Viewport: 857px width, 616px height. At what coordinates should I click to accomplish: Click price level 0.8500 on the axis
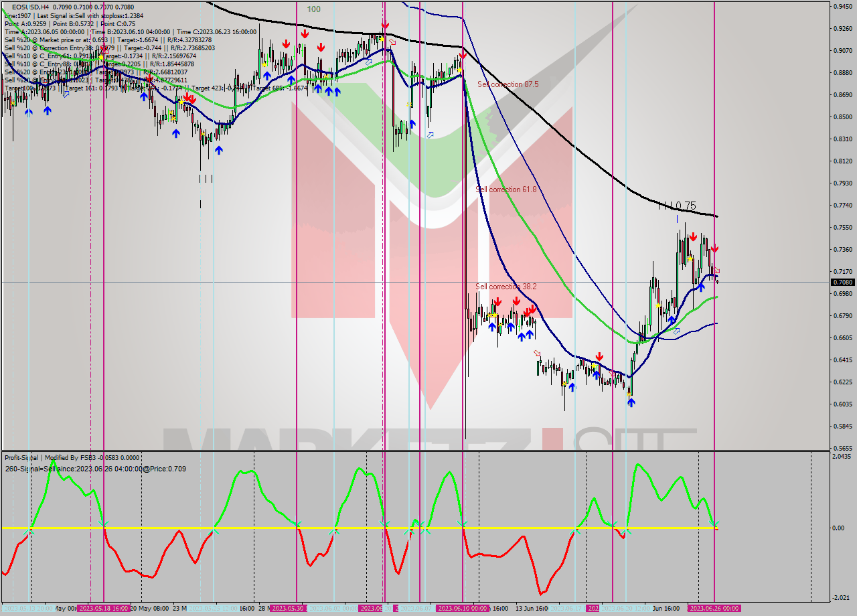pos(842,117)
